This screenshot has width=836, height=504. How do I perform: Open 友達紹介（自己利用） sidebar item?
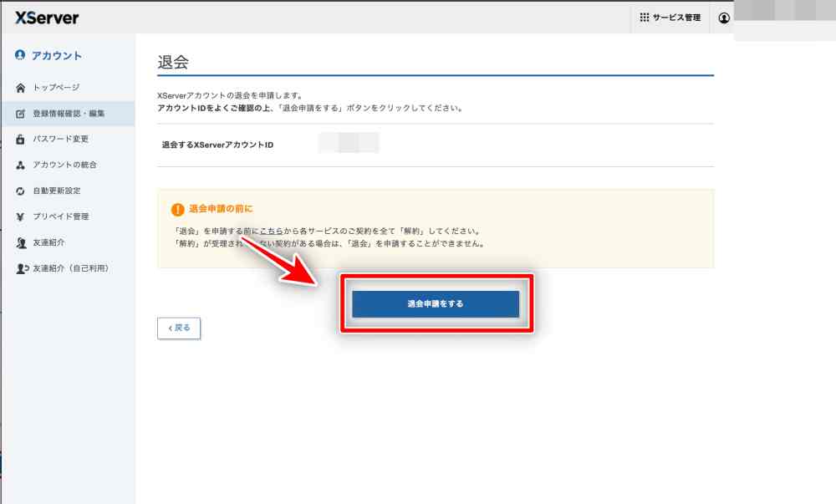click(70, 269)
